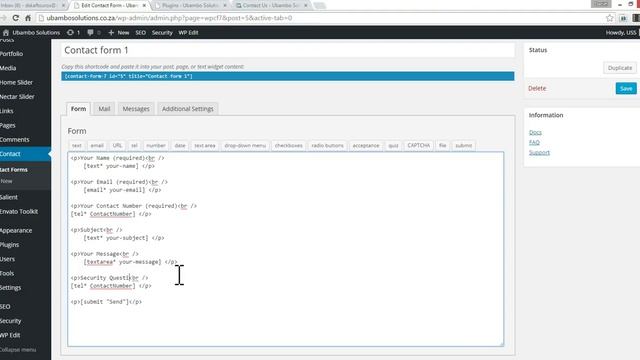Open the sidebar WP Edit item
This screenshot has height=360, width=640.
[10, 335]
